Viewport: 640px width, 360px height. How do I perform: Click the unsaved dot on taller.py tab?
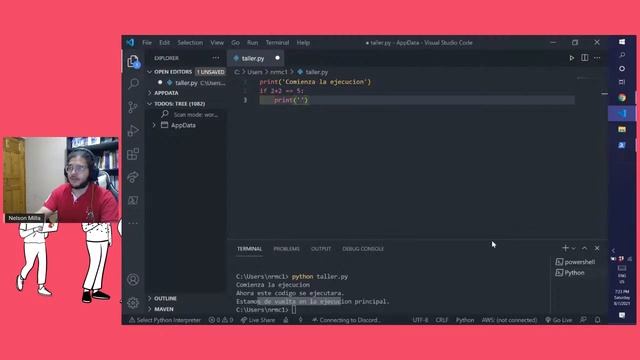click(x=278, y=58)
